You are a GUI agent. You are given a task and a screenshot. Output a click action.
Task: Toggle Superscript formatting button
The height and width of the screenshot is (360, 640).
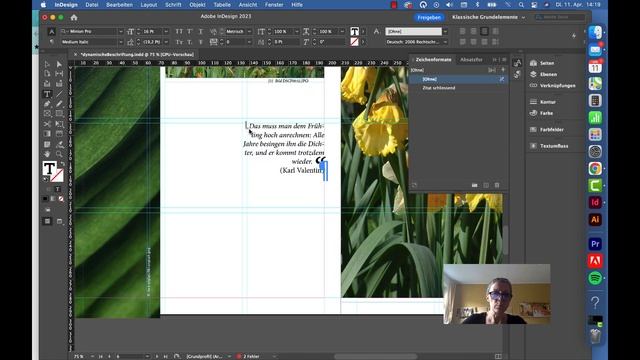click(x=190, y=31)
